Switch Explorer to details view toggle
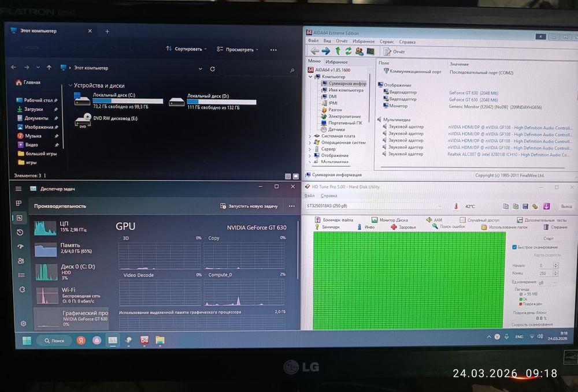Image resolution: width=578 pixels, height=392 pixels. (288, 176)
